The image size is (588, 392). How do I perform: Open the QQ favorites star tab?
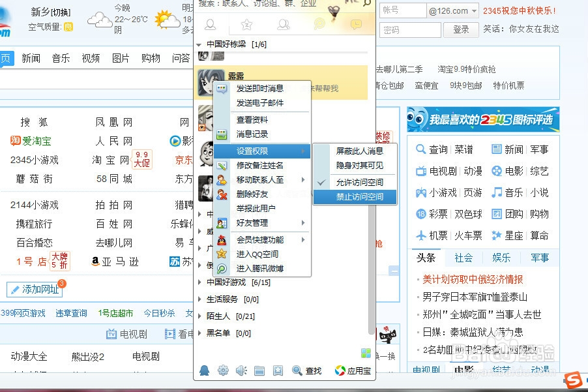click(x=246, y=25)
